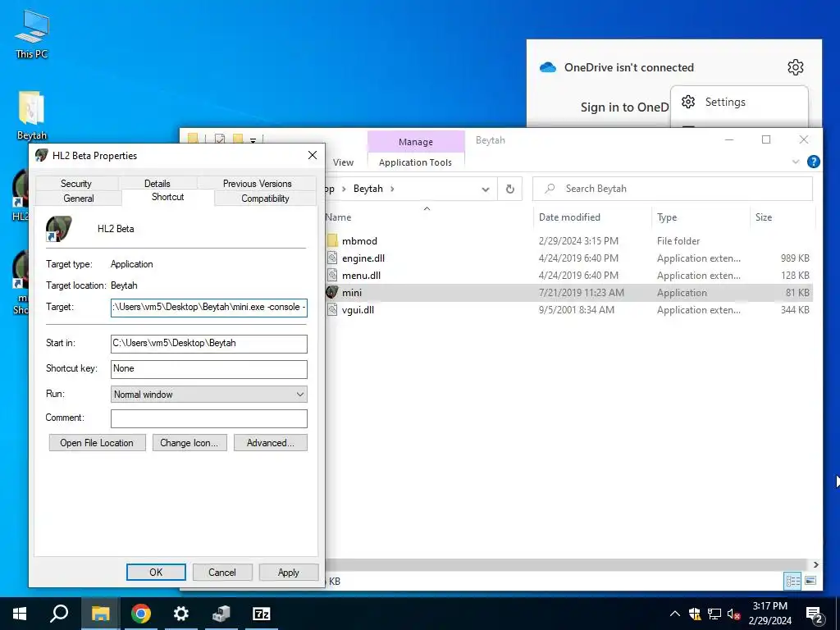
Task: Switch to the Details tab
Action: [157, 183]
